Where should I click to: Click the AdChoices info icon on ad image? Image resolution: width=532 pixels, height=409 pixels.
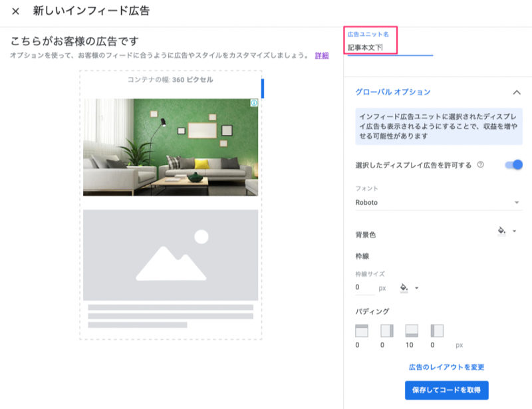[254, 103]
